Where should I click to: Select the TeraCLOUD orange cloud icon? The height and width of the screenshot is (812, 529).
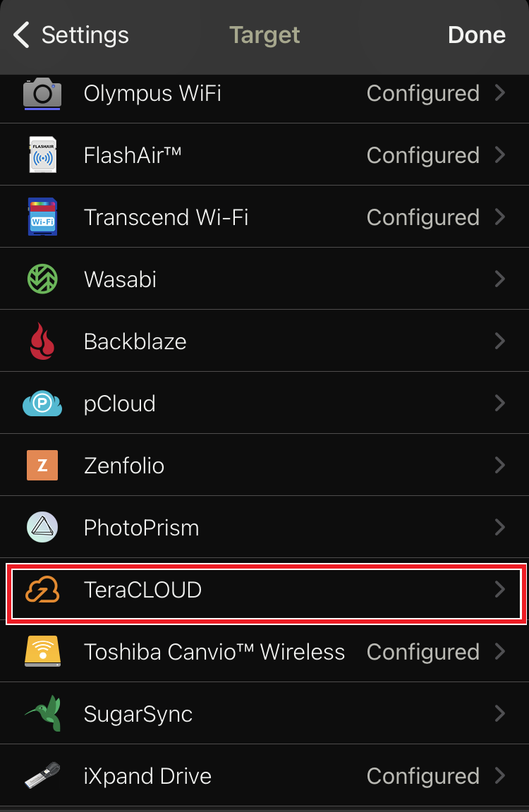(x=44, y=589)
